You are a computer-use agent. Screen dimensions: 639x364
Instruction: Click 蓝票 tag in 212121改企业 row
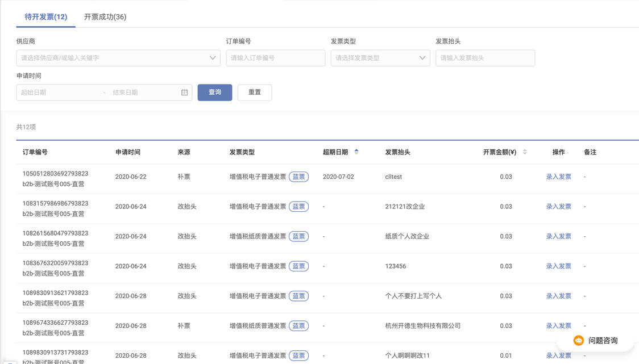click(x=298, y=207)
